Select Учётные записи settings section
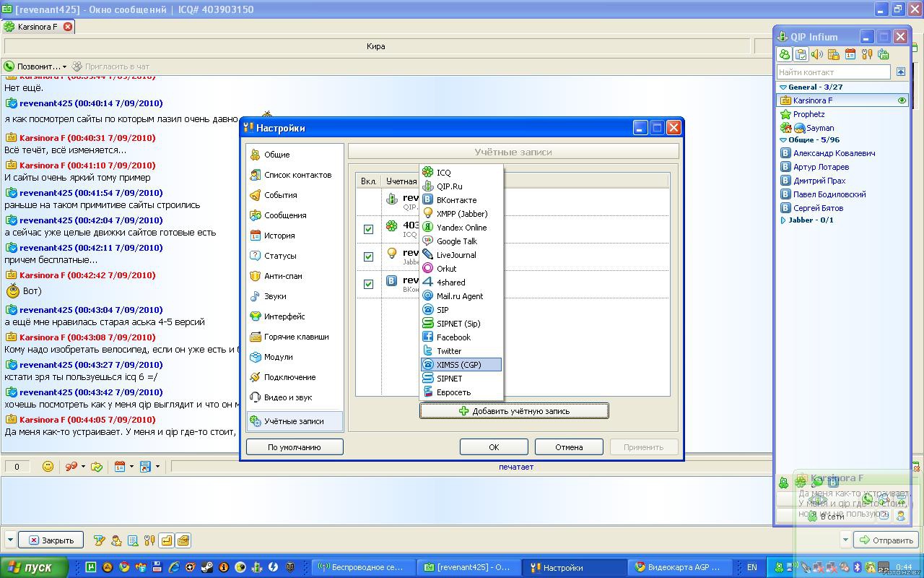This screenshot has width=924, height=578. [x=295, y=421]
